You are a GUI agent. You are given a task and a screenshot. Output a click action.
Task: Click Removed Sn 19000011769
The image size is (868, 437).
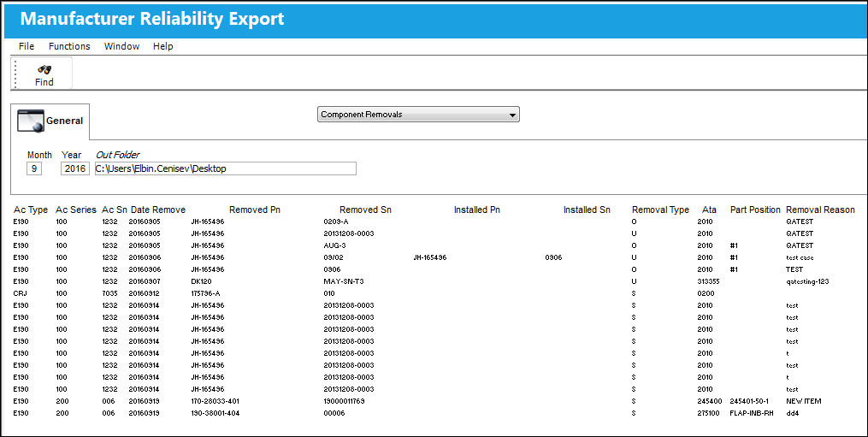click(x=344, y=401)
